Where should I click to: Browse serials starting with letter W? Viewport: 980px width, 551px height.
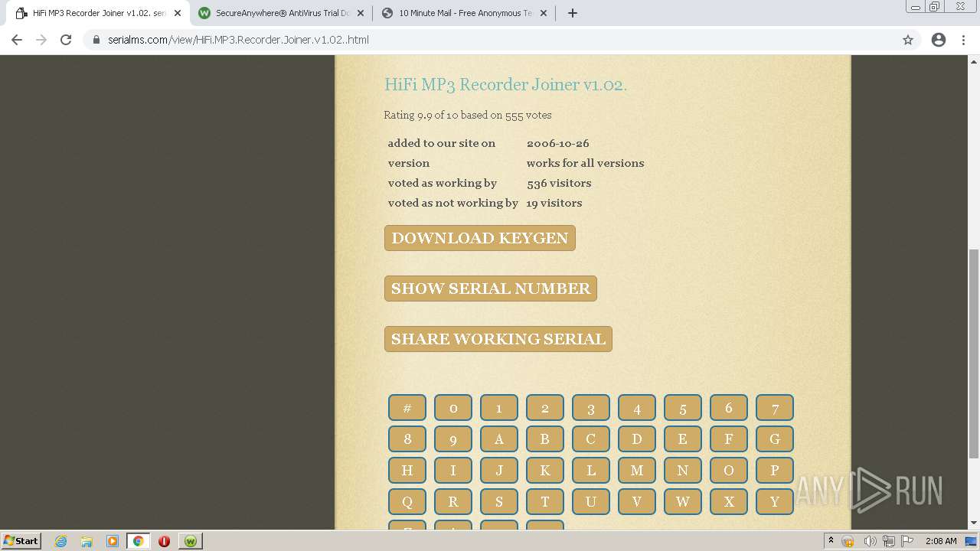683,502
